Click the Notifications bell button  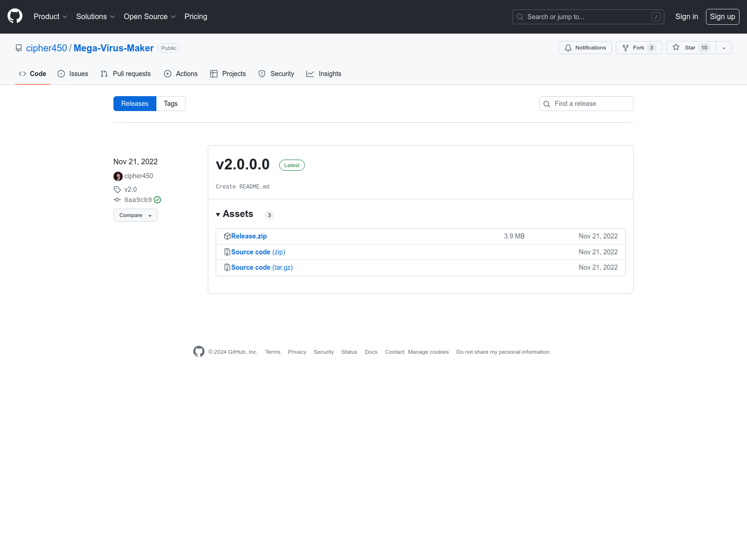tap(585, 48)
